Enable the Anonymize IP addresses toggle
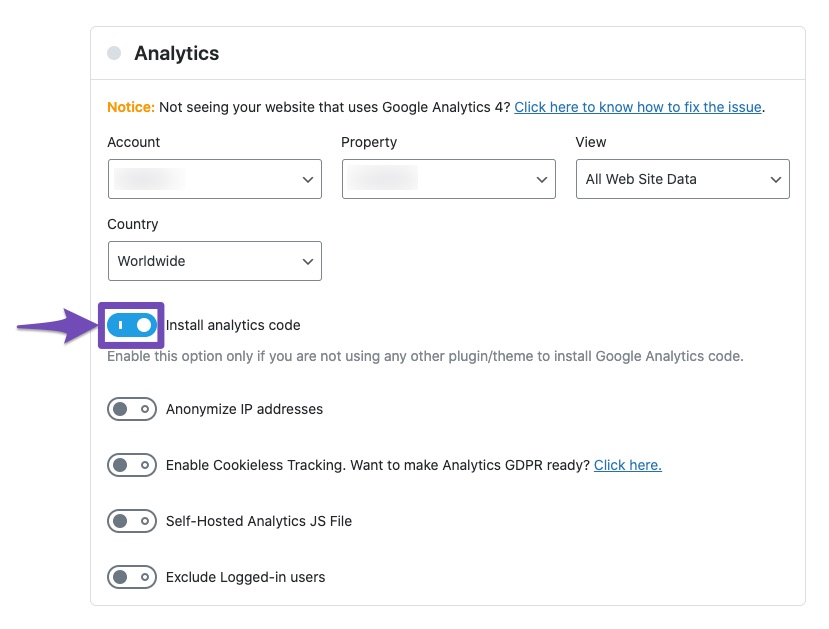Viewport: 829px width, 629px height. tap(132, 409)
